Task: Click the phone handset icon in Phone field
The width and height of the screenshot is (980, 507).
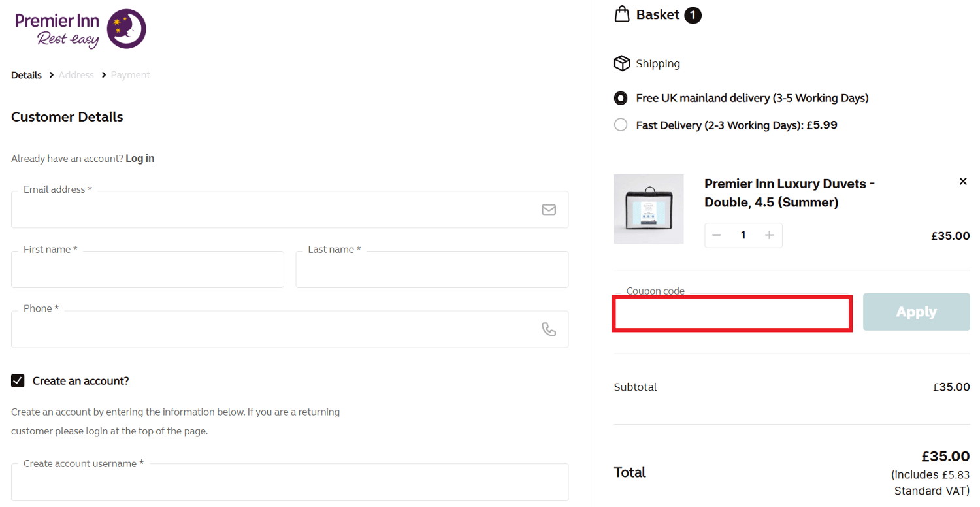Action: click(549, 329)
